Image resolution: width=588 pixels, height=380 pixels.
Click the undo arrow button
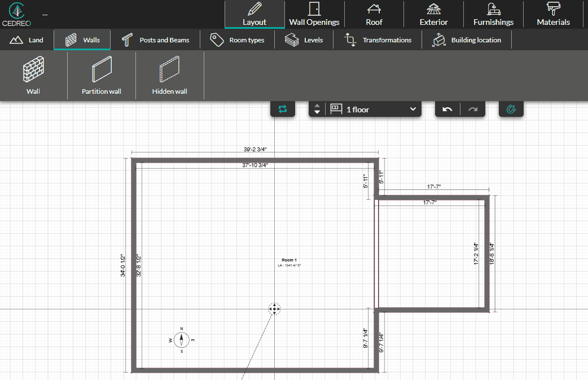[447, 109]
